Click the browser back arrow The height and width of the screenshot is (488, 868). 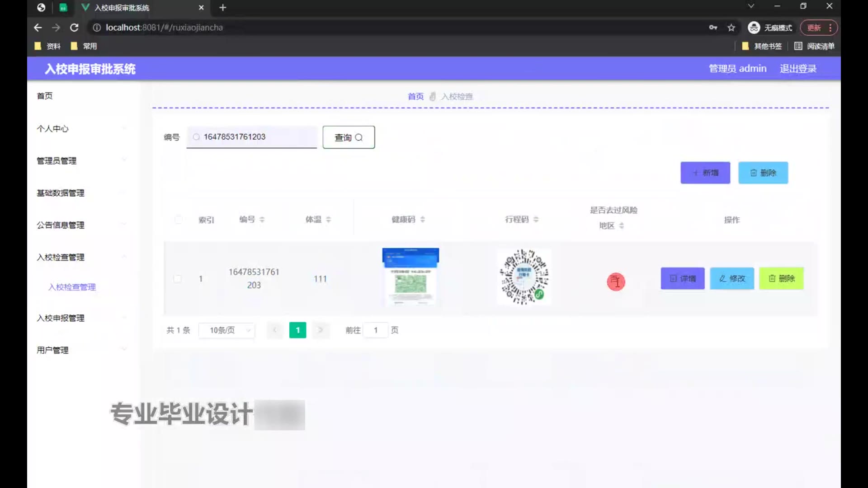tap(38, 28)
